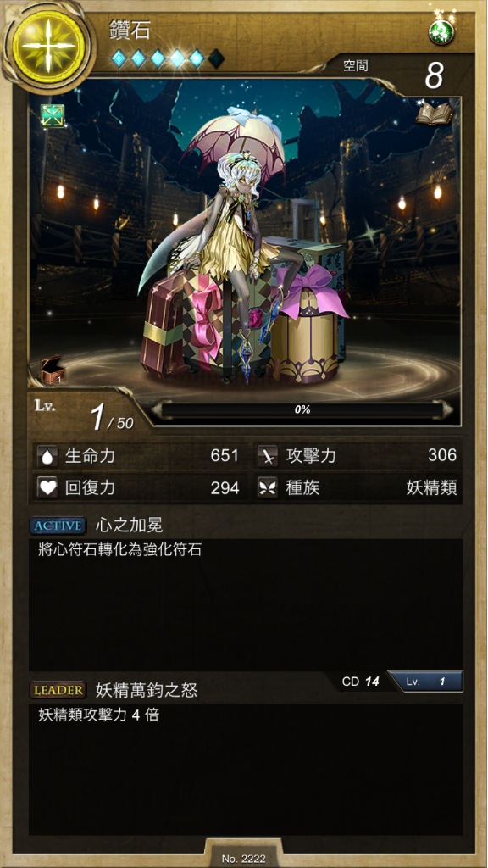The image size is (488, 868).
Task: Click the golden light attribute emblem
Action: pos(48,46)
